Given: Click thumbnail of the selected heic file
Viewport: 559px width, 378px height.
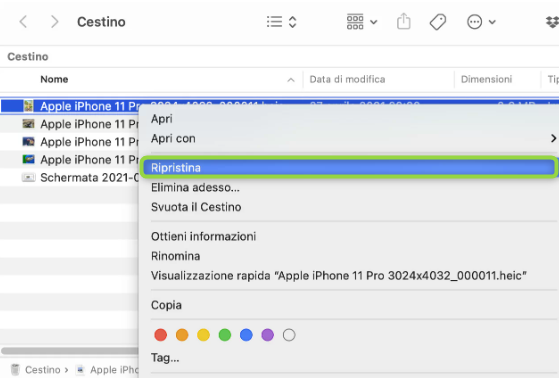Looking at the screenshot, I should 29,106.
